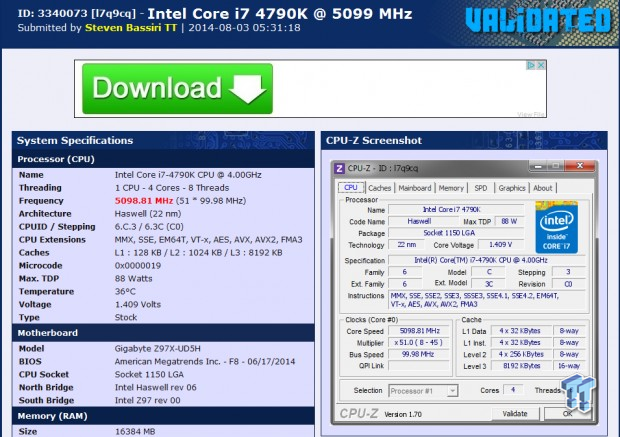
Task: Open the Memory tab in CPU-Z
Action: pos(451,188)
